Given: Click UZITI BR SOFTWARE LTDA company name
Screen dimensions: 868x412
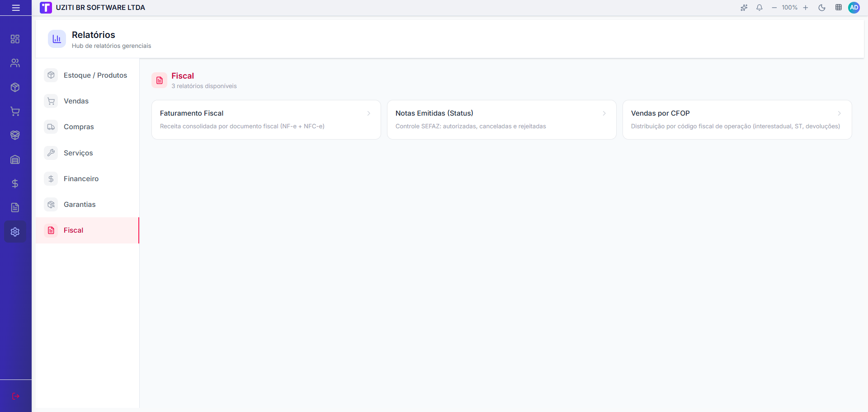Looking at the screenshot, I should coord(100,8).
